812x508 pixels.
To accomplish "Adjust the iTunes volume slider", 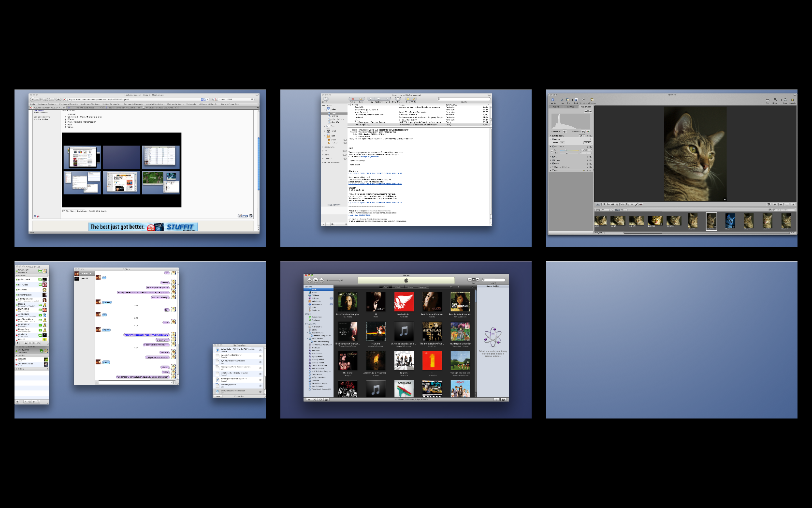I will 335,280.
